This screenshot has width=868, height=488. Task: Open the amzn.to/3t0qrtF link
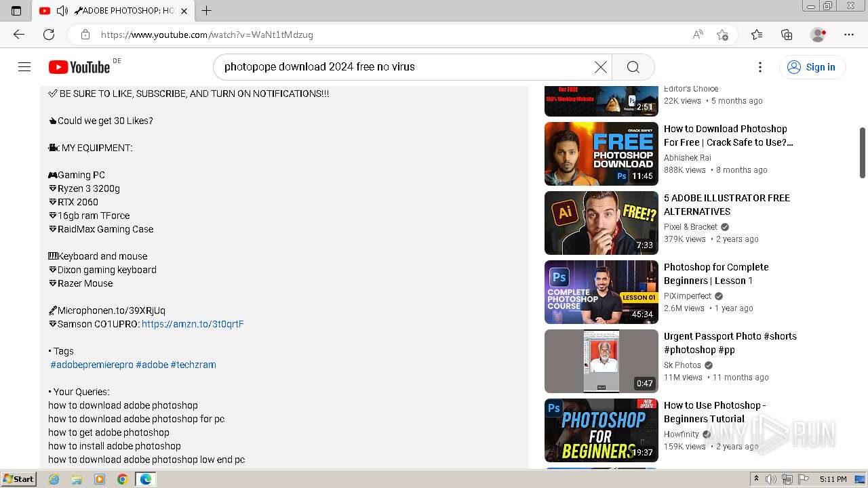click(x=193, y=324)
